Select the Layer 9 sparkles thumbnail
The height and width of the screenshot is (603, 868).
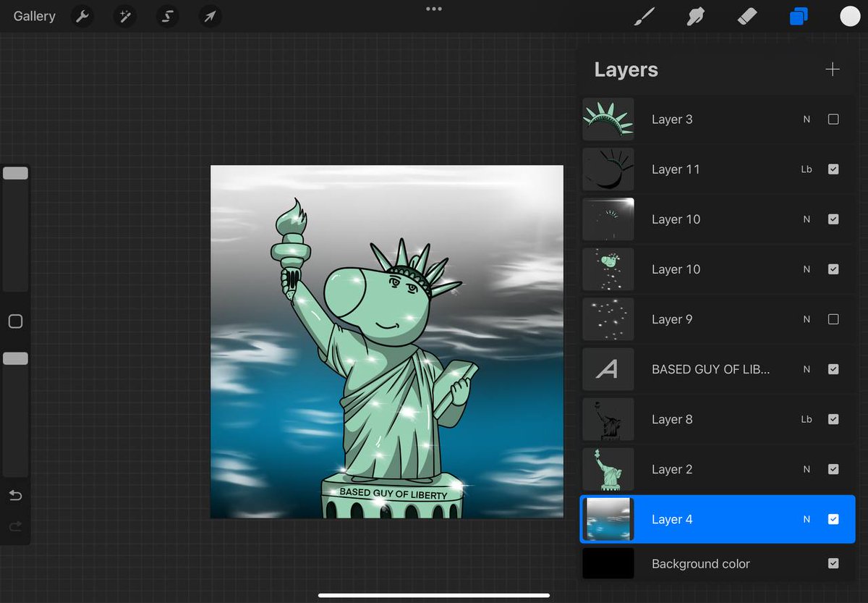coord(608,319)
